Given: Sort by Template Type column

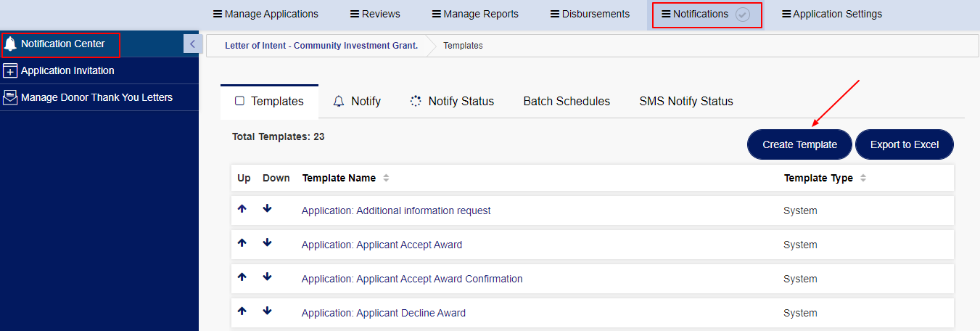Looking at the screenshot, I should [863, 179].
